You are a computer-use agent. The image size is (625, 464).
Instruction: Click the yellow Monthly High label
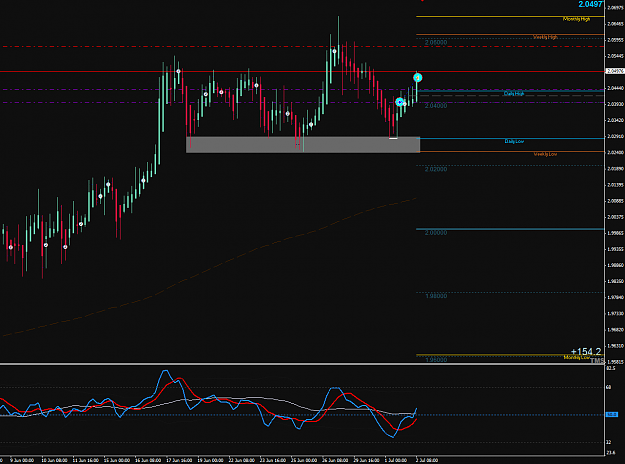[576, 19]
